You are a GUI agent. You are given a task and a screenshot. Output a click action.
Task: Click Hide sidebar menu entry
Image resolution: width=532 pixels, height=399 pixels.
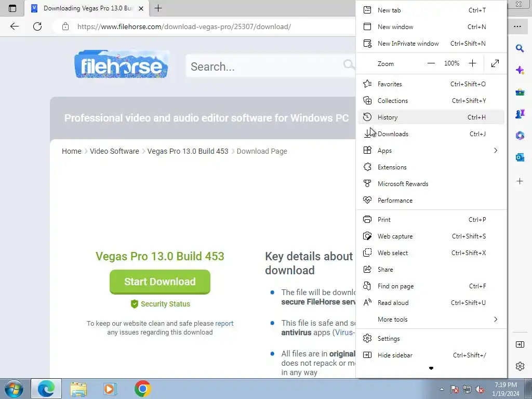[x=431, y=355]
